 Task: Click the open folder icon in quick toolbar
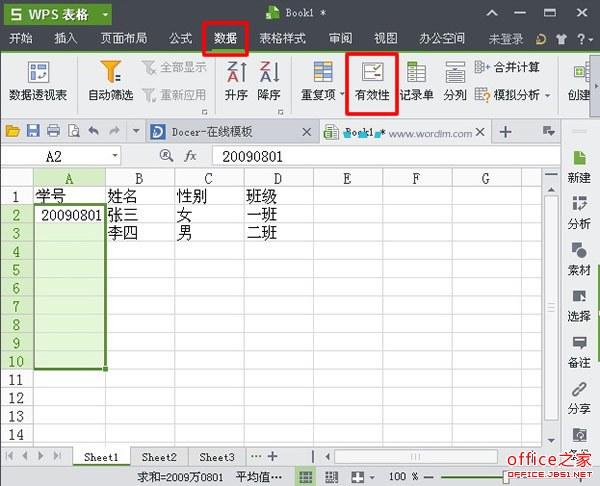(x=12, y=131)
